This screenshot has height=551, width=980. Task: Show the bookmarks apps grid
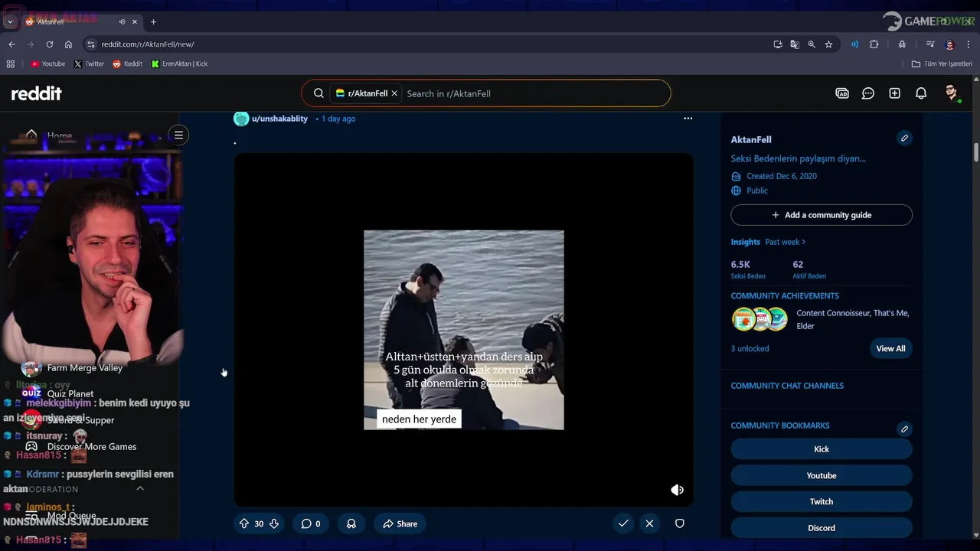(11, 64)
